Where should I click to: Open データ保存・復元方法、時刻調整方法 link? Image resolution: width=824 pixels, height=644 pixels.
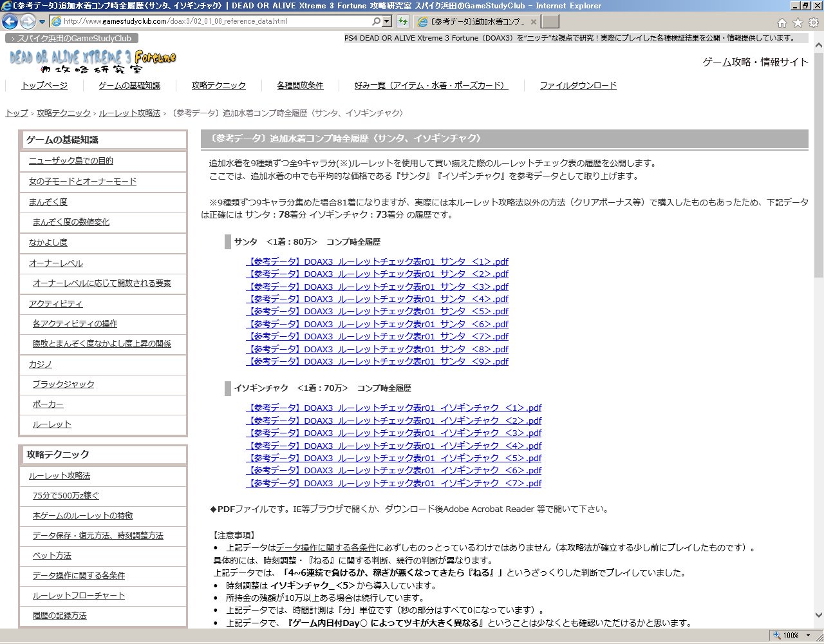pos(98,535)
